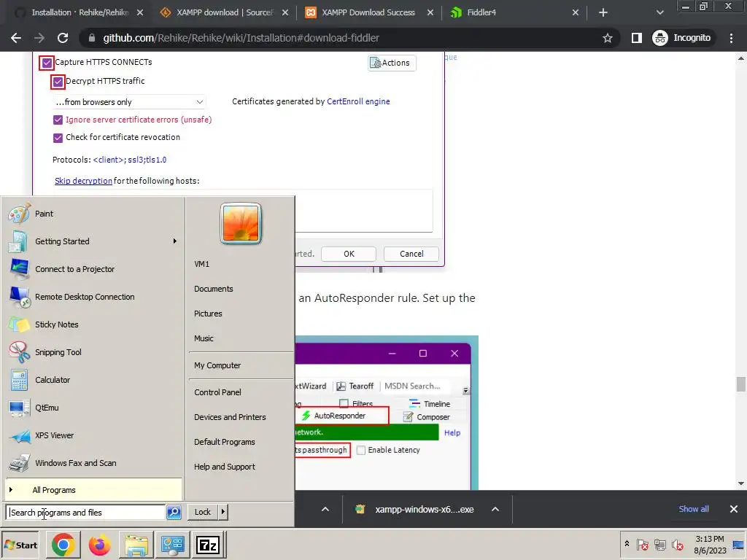Switch to XAMPP Download Success tab
Image resolution: width=747 pixels, height=560 pixels.
[x=368, y=12]
